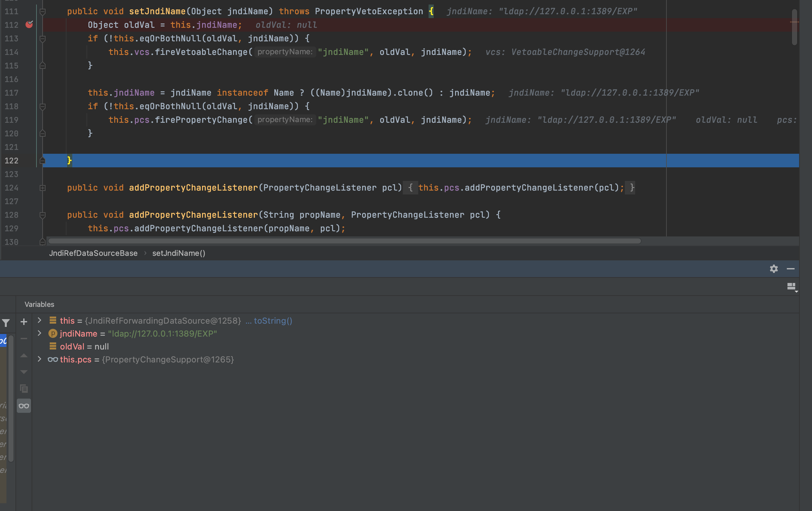Click the editor vertical scrollbar thumb
The height and width of the screenshot is (511, 812).
pyautogui.click(x=795, y=27)
